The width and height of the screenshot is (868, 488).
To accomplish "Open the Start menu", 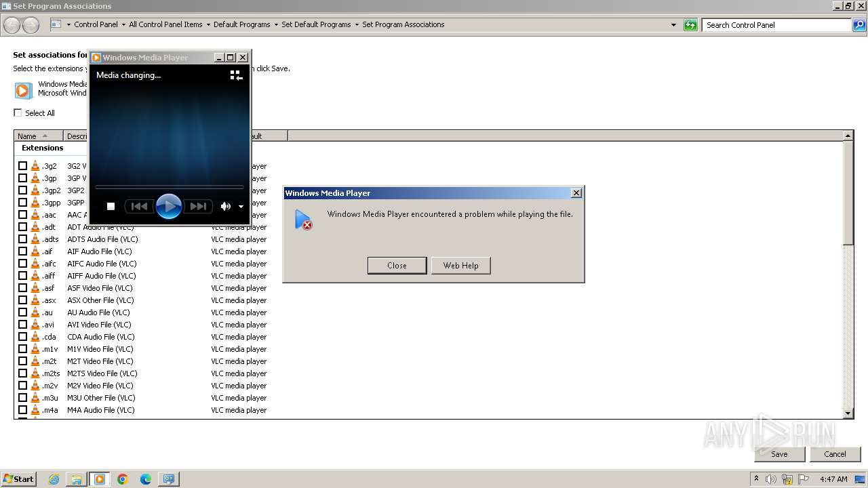I will (x=19, y=479).
